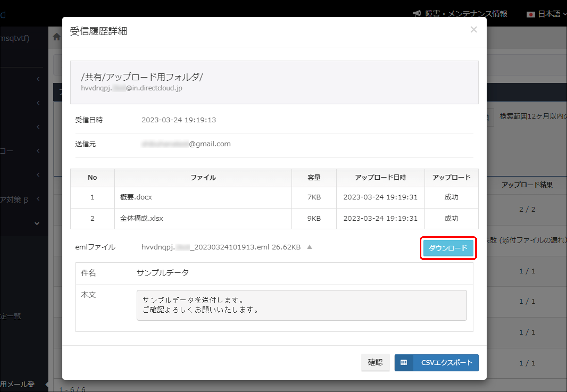The width and height of the screenshot is (567, 392).
Task: Click the ダウンロード button for the eml file
Action: coord(448,248)
